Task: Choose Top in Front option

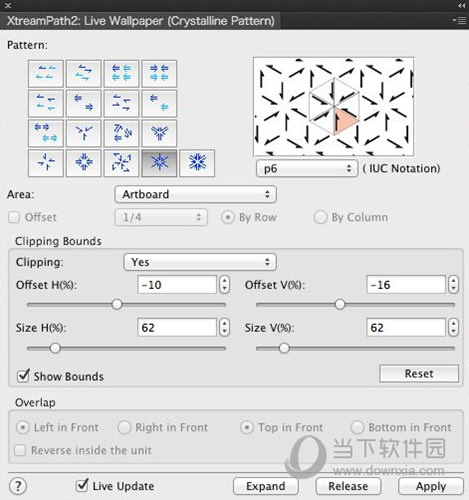Action: click(247, 427)
